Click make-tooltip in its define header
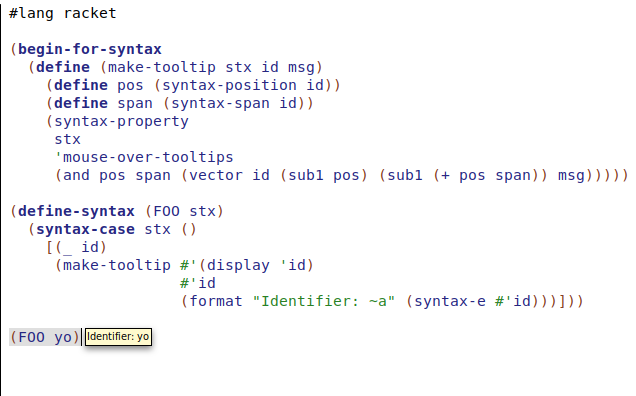This screenshot has width=636, height=396. pyautogui.click(x=162, y=67)
